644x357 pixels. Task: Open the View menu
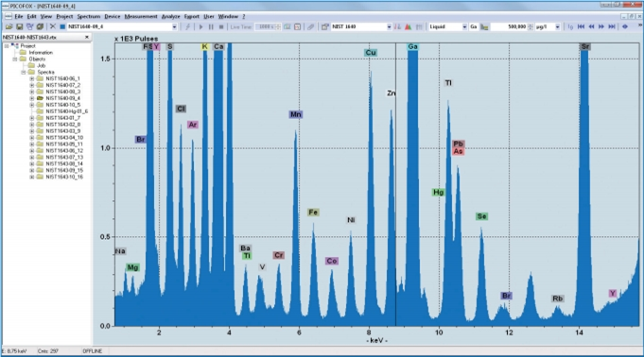[45, 16]
